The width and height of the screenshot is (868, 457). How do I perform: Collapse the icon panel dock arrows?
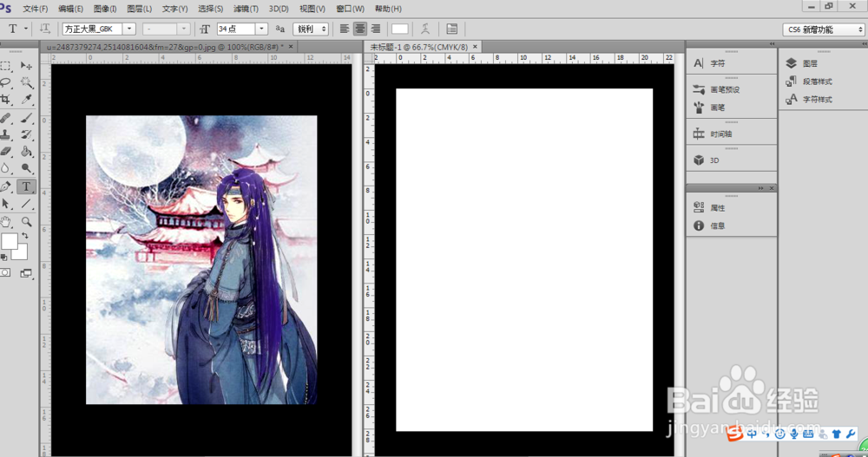[x=773, y=43]
